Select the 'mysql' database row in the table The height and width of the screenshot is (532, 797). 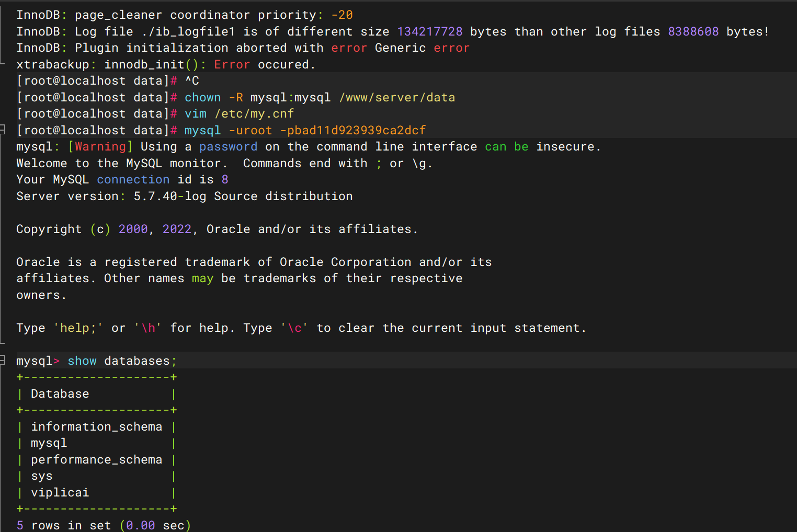pyautogui.click(x=49, y=443)
